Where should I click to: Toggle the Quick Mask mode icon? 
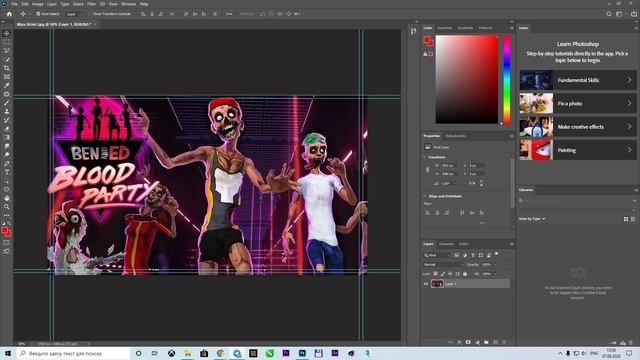pyautogui.click(x=7, y=242)
